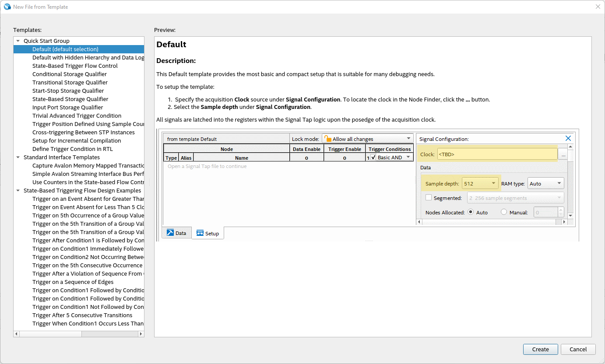Click the Quartus icon in title bar
This screenshot has height=364, width=605.
pos(7,7)
